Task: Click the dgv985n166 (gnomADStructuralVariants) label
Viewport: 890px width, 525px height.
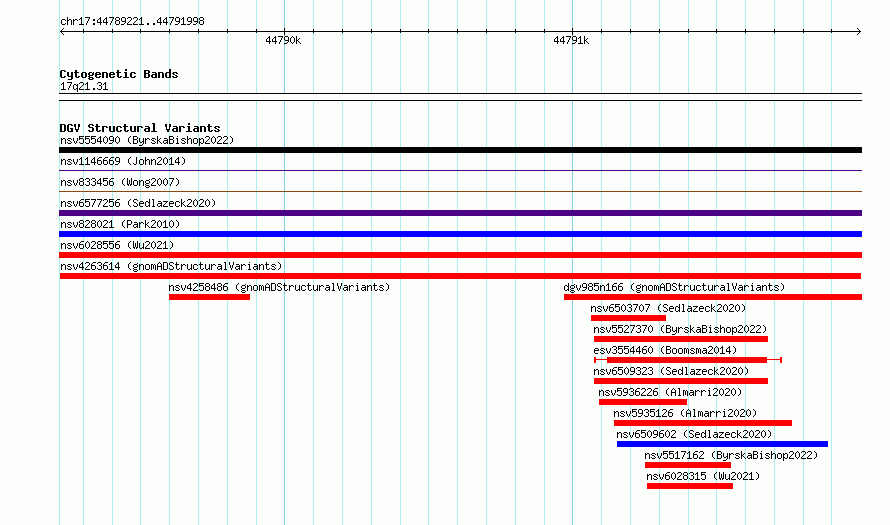Action: point(674,287)
